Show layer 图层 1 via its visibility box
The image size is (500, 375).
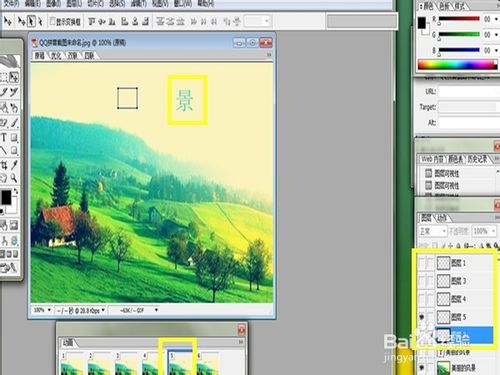(422, 263)
